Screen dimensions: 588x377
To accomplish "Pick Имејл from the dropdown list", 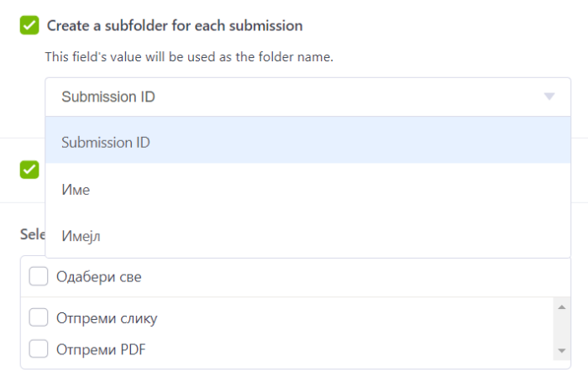I will (81, 237).
